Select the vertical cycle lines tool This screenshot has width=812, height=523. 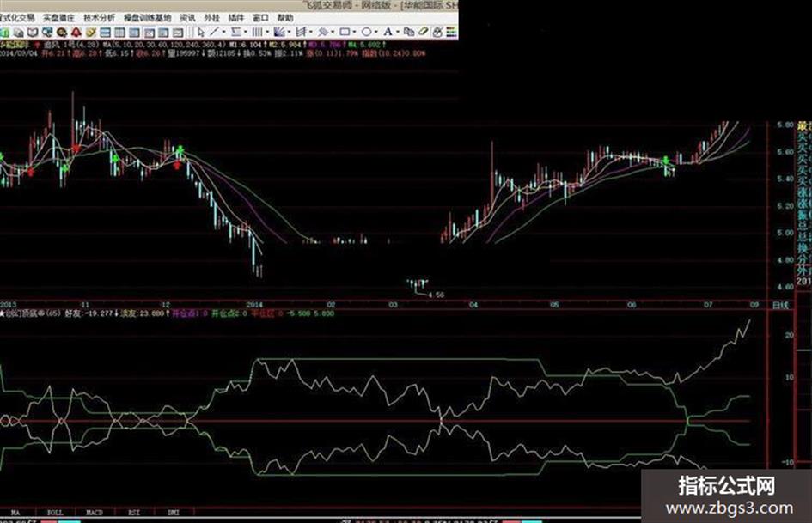click(258, 32)
